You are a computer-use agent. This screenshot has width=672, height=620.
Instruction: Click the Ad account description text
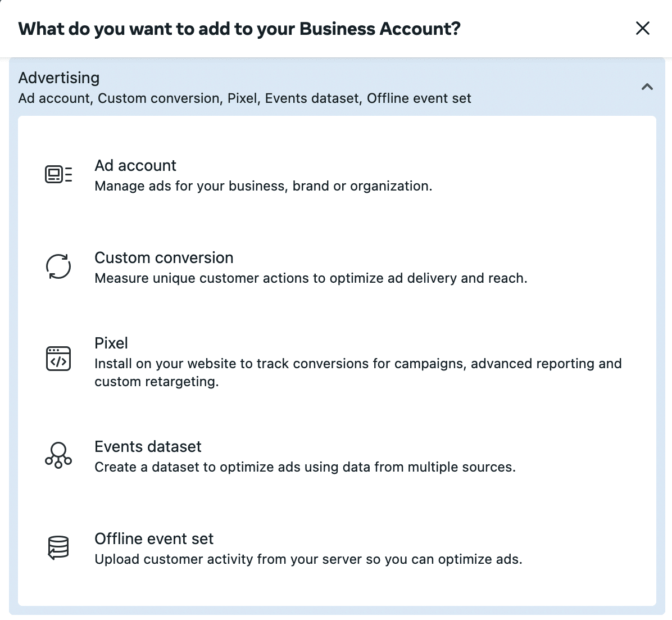[264, 186]
